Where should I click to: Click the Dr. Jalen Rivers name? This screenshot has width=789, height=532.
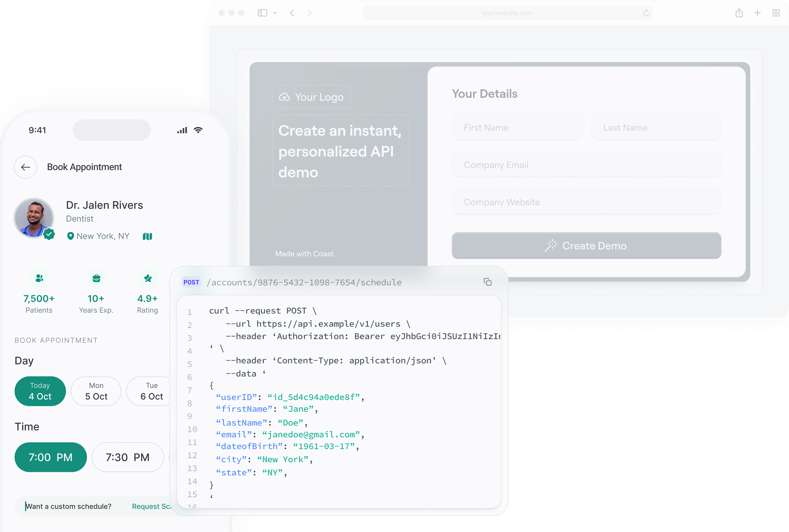(104, 205)
